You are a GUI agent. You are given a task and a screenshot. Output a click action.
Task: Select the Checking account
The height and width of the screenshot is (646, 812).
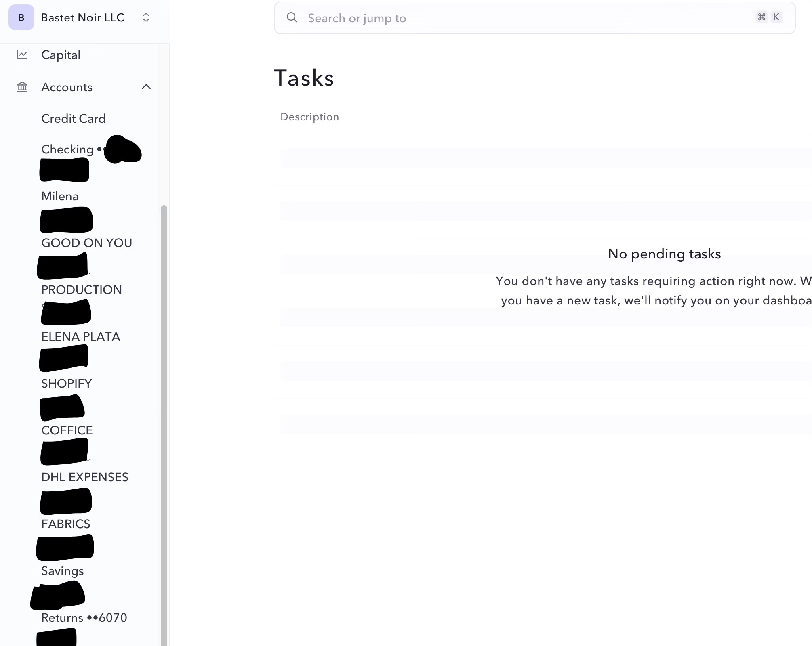click(67, 149)
